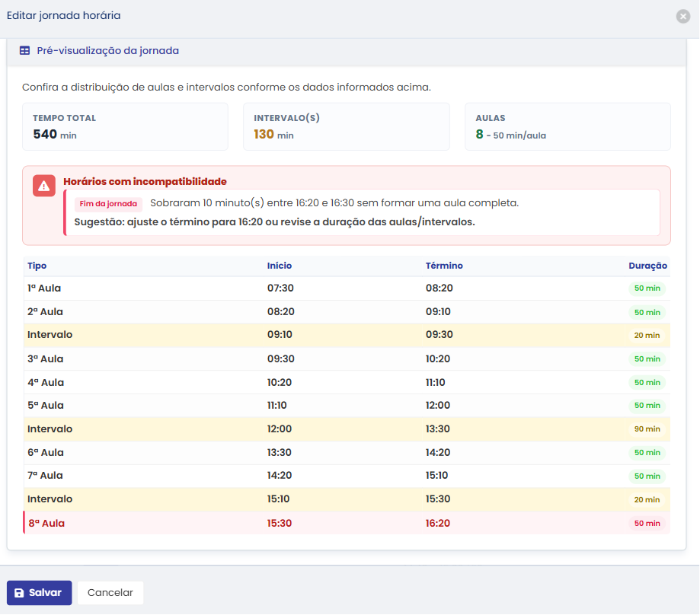Select the 8ª Aula highlighted row

(347, 523)
